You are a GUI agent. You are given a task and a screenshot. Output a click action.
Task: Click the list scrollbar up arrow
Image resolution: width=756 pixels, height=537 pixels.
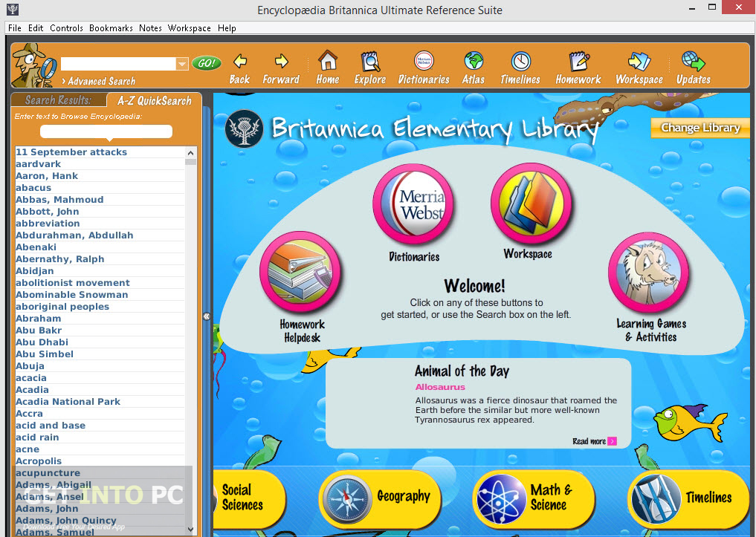coord(190,153)
